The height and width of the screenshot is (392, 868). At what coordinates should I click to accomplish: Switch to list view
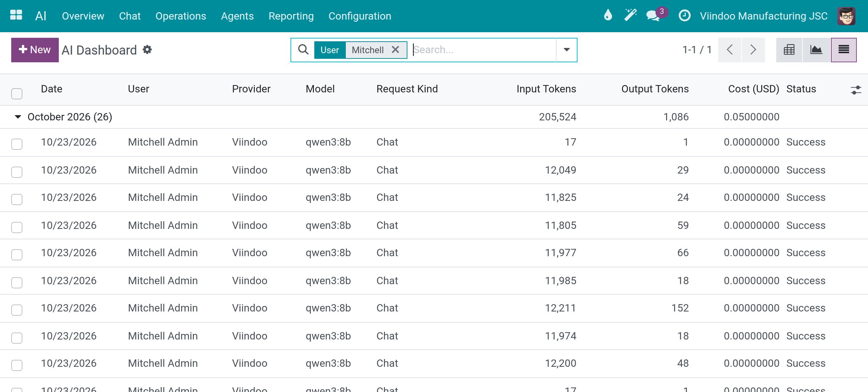point(844,50)
